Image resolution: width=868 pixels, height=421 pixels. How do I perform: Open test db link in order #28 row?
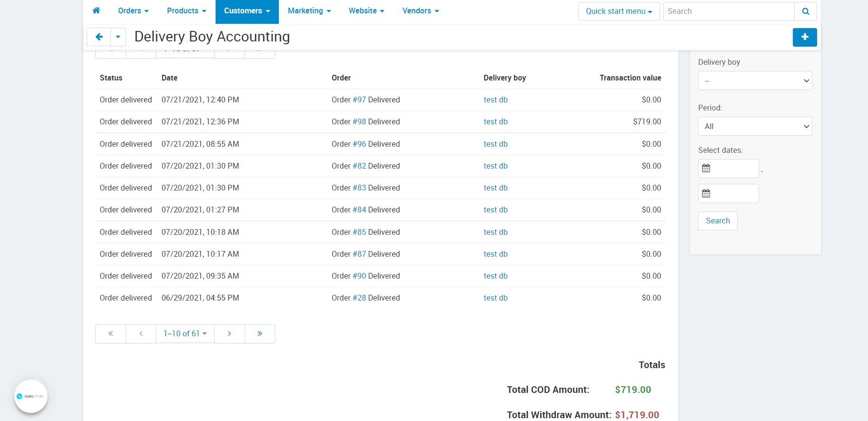(495, 298)
